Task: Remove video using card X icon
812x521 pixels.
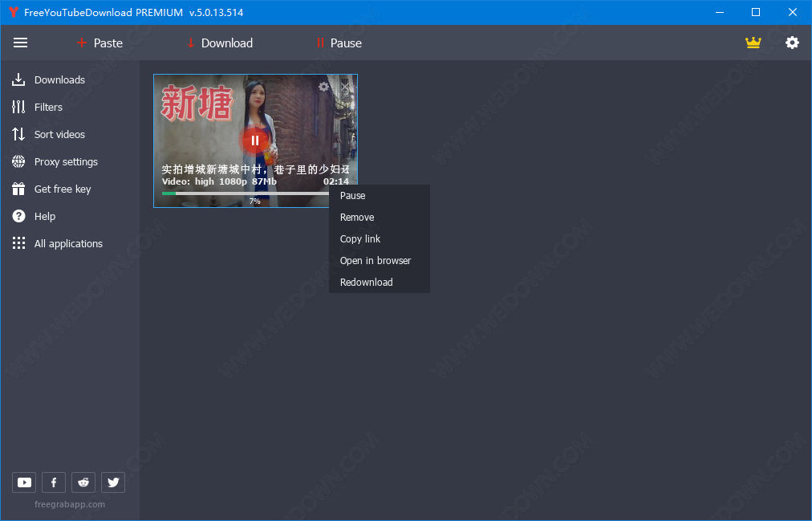Action: pos(345,87)
